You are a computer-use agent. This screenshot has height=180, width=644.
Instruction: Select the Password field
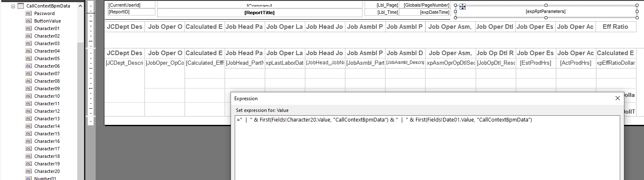click(x=44, y=13)
